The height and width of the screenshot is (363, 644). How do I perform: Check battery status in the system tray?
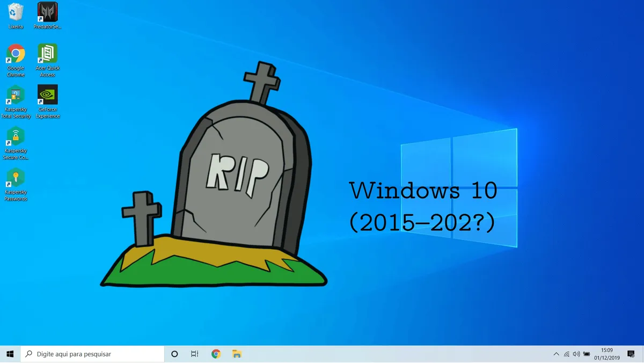coord(587,354)
